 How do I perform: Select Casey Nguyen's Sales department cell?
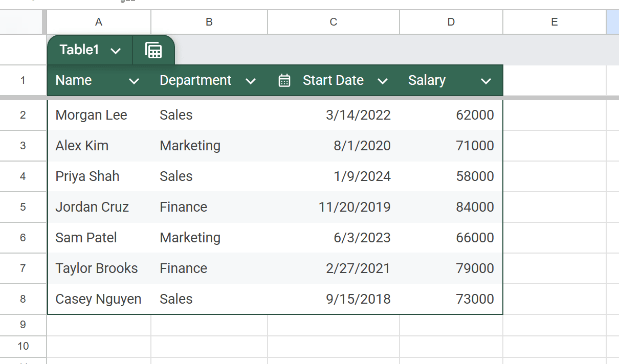click(x=209, y=299)
